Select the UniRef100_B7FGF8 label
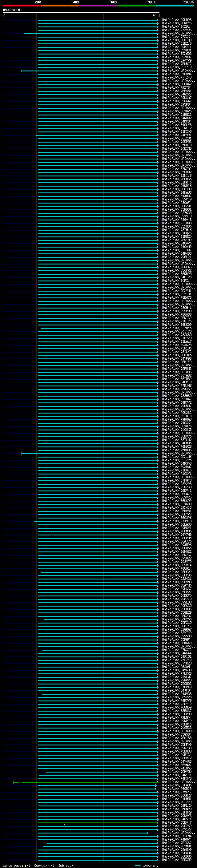The height and width of the screenshot is (868, 197). pos(176,481)
